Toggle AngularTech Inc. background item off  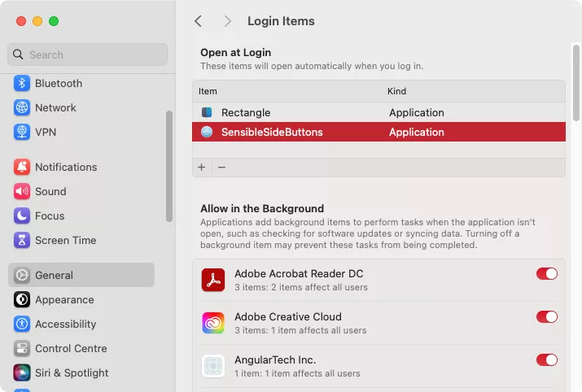pos(546,360)
